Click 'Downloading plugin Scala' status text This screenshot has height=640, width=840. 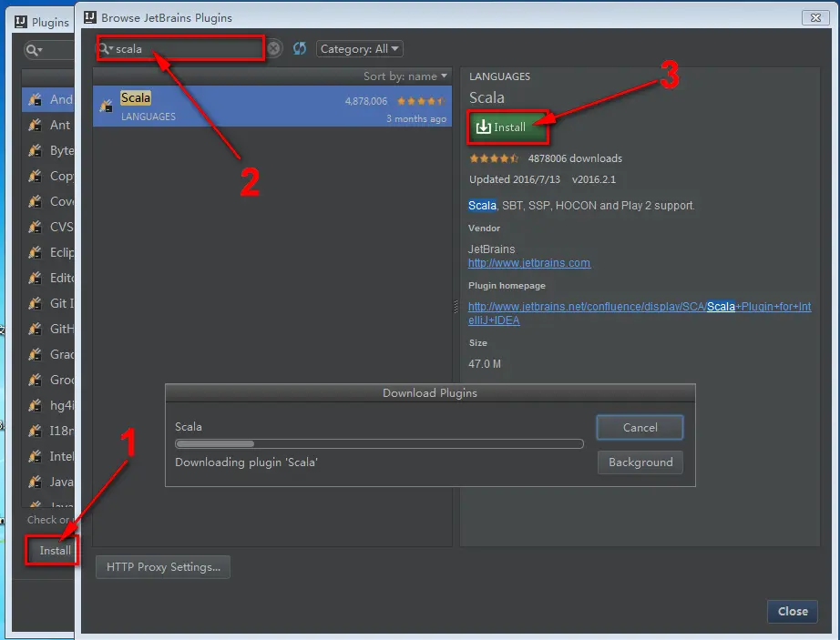point(246,462)
